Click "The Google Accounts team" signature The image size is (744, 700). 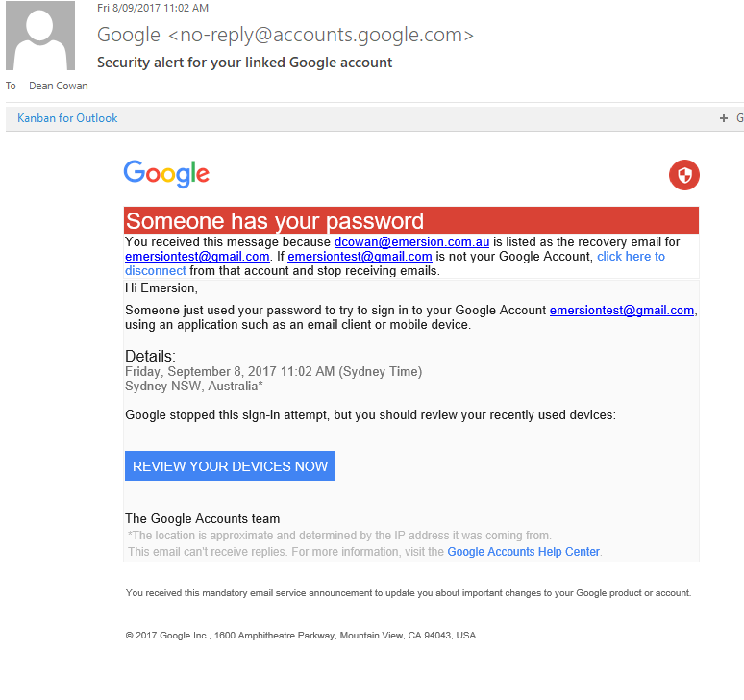tap(202, 518)
